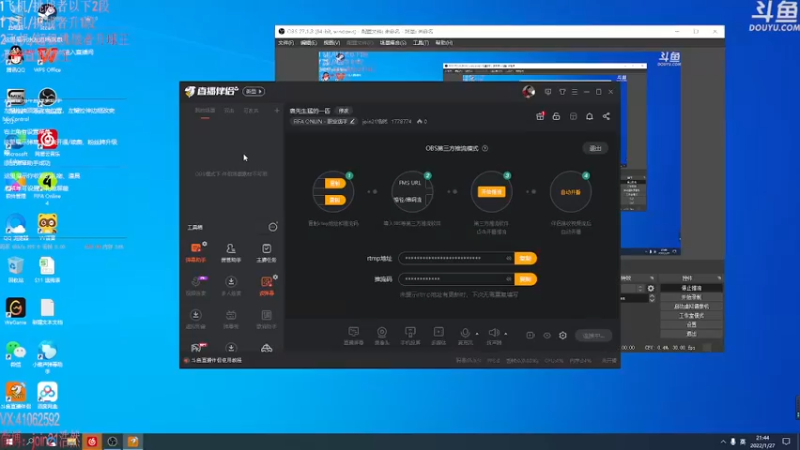800x450 pixels.
Task: Select the first underlined tab in left panel
Action: pos(205,111)
